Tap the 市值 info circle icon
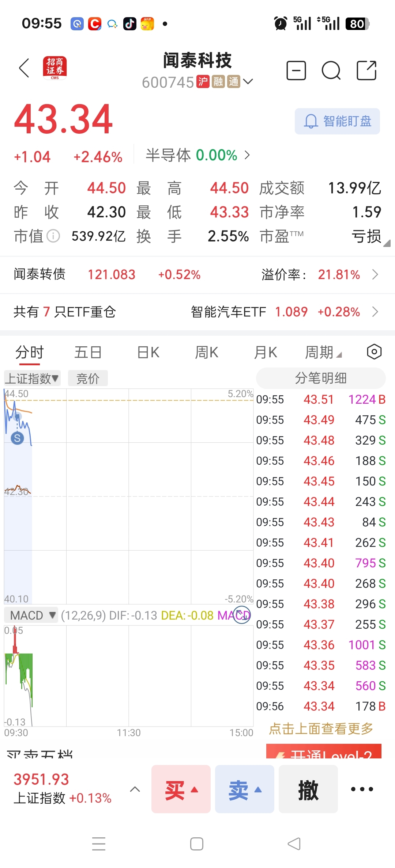The image size is (395, 868). point(53,236)
